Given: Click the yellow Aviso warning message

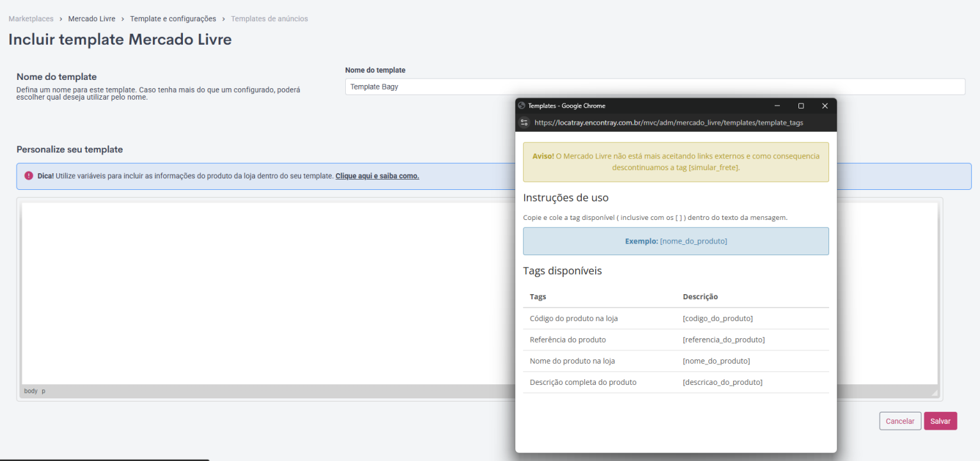Looking at the screenshot, I should coord(676,162).
